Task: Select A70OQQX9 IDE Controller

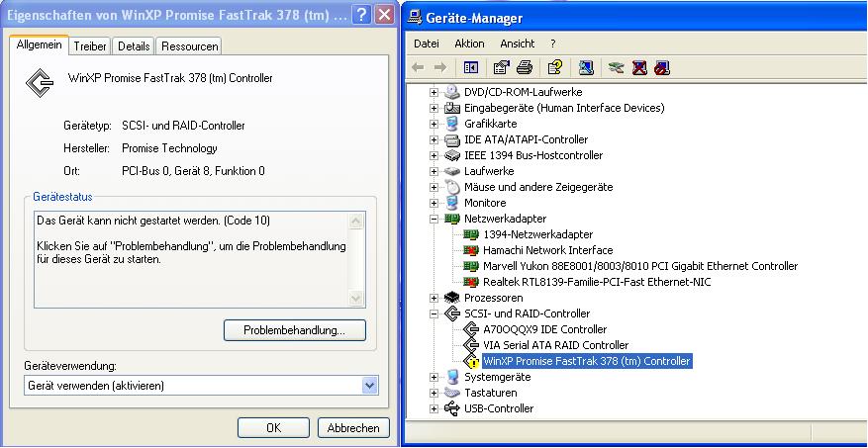Action: tap(544, 329)
